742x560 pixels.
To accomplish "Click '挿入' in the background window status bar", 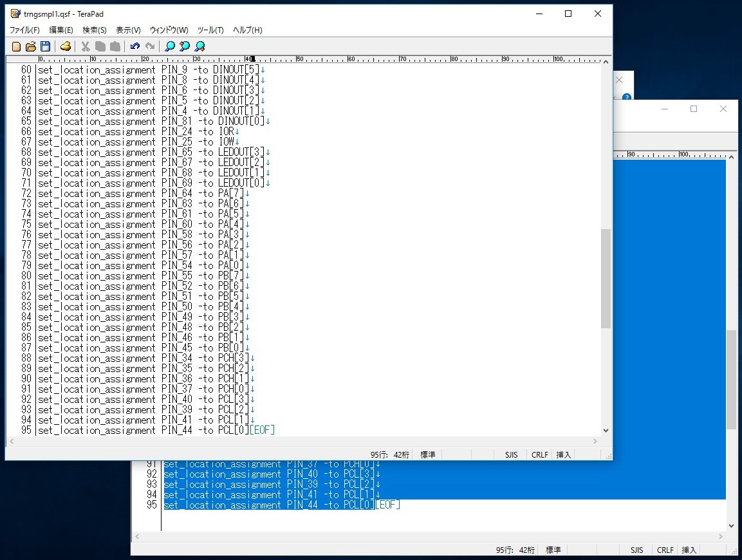I will [689, 550].
